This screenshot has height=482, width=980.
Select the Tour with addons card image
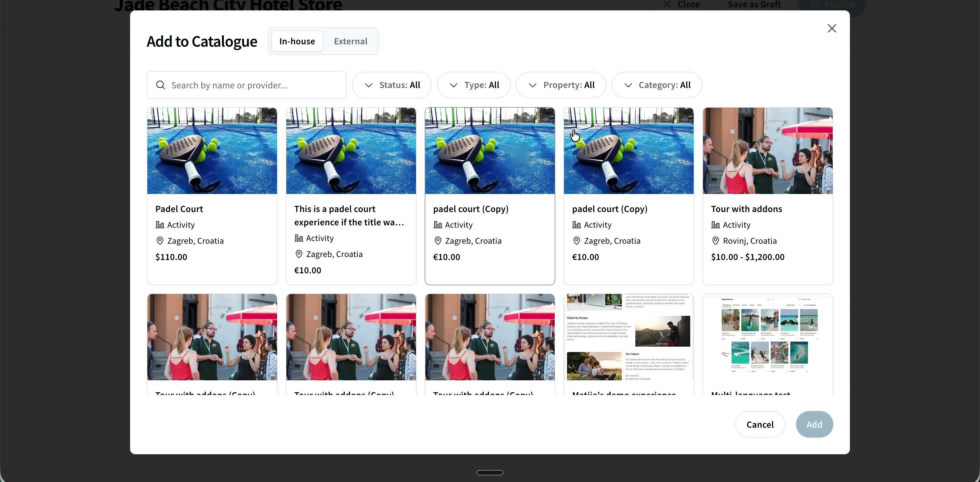(x=768, y=151)
